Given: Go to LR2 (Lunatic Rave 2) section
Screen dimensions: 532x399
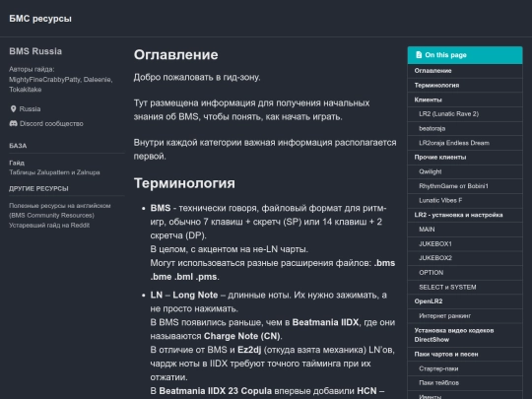Looking at the screenshot, I should point(465,114).
